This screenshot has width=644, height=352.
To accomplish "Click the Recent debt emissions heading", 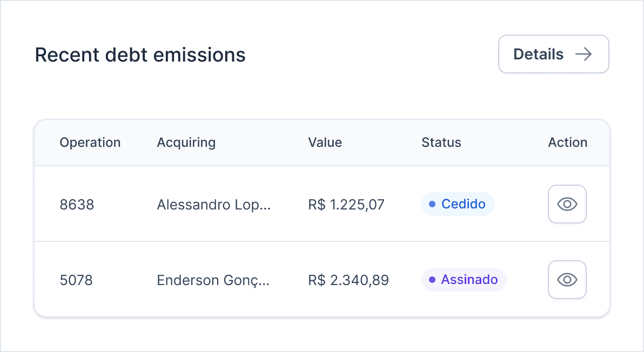I will pyautogui.click(x=140, y=55).
